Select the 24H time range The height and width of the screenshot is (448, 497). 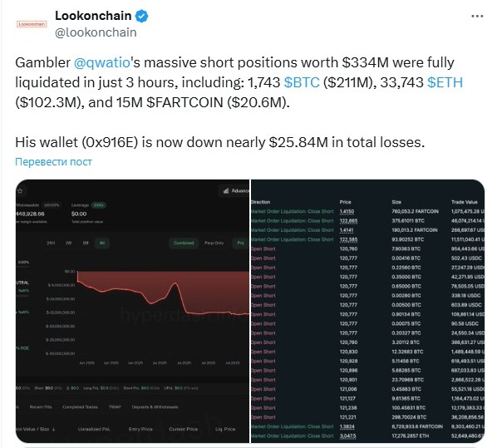(x=51, y=243)
